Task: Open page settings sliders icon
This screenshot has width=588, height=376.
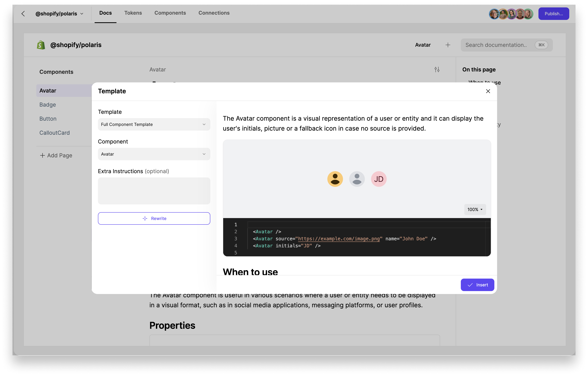Action: pos(437,70)
